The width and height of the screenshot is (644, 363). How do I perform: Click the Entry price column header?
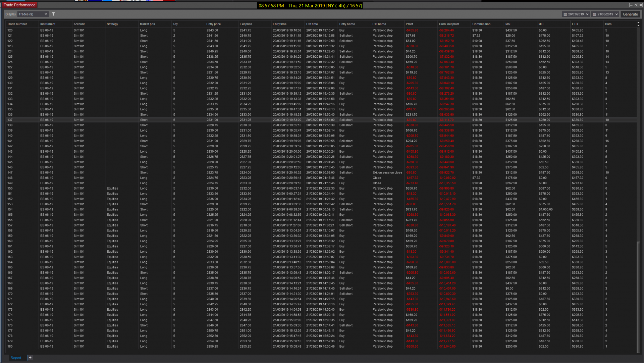(213, 24)
